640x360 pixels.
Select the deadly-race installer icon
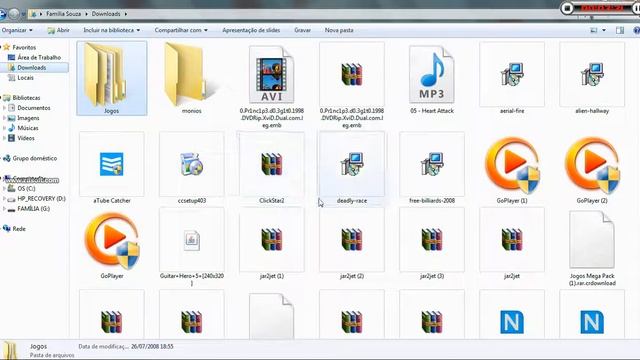(x=351, y=164)
